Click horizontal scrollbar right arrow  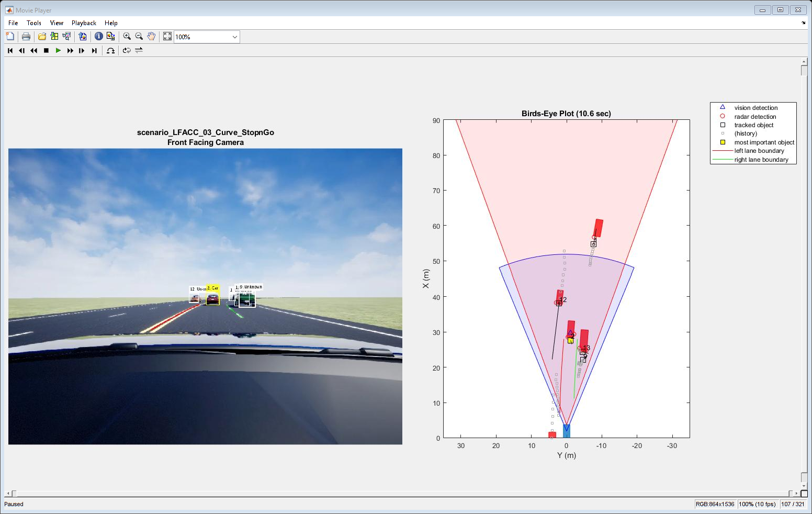click(x=797, y=493)
